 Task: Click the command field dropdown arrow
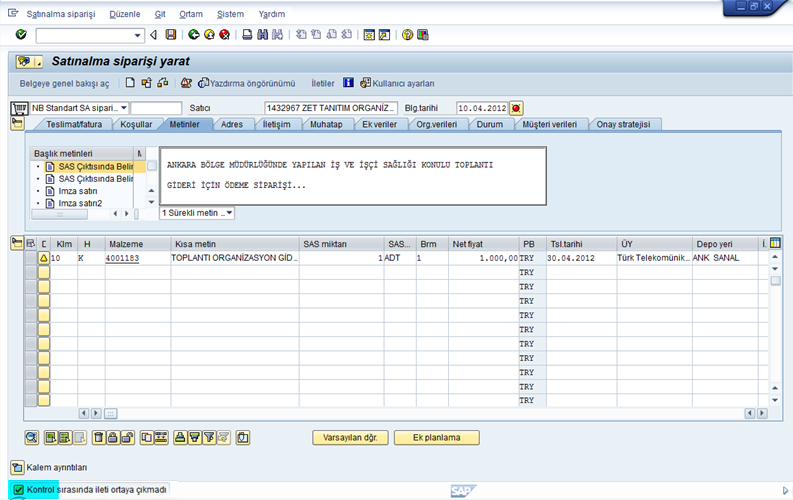pos(137,35)
